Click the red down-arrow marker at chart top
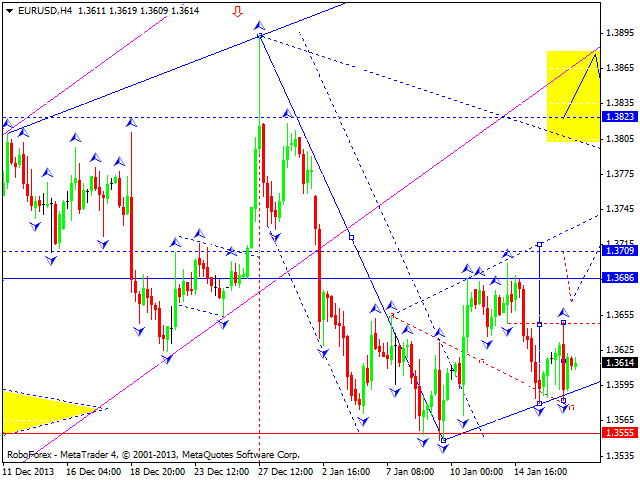 (238, 12)
